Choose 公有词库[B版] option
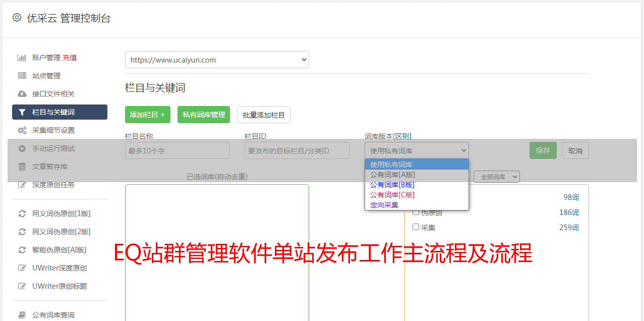 [417, 185]
